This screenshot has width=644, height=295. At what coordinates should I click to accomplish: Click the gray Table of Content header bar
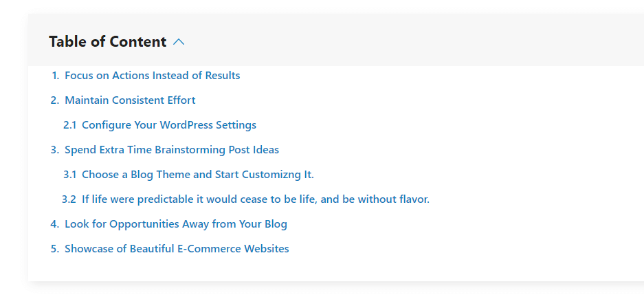click(x=412, y=41)
